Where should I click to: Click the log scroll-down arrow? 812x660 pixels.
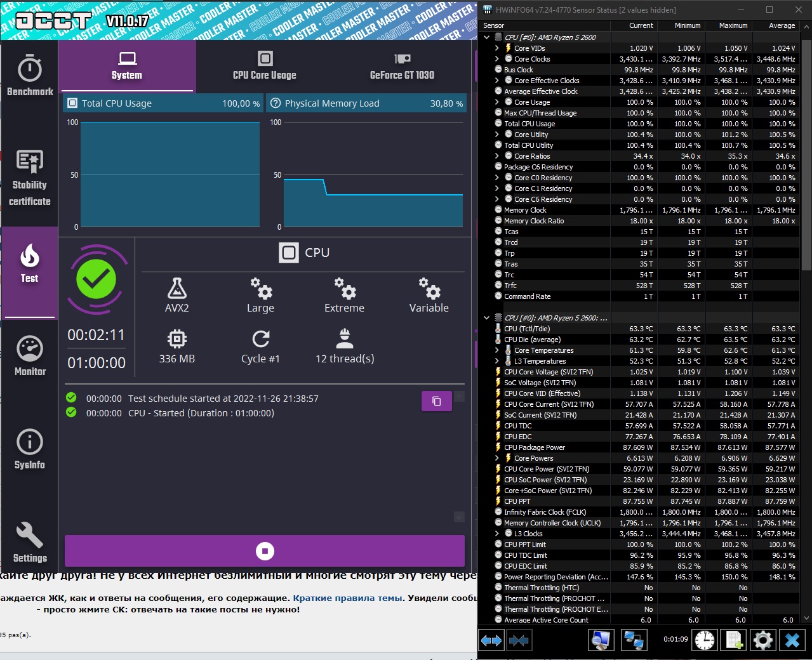460,517
